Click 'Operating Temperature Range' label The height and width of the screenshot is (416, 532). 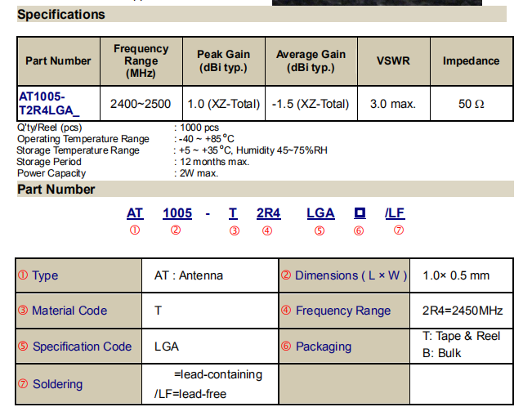(83, 139)
